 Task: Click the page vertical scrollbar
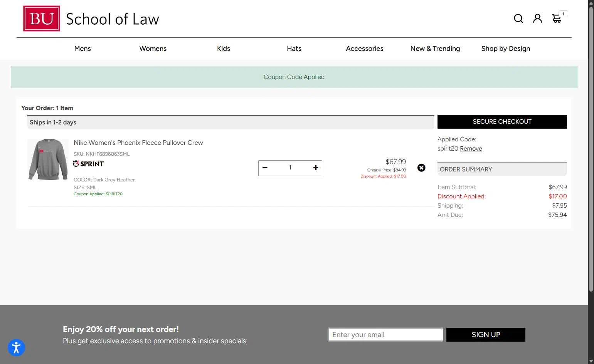(x=591, y=154)
